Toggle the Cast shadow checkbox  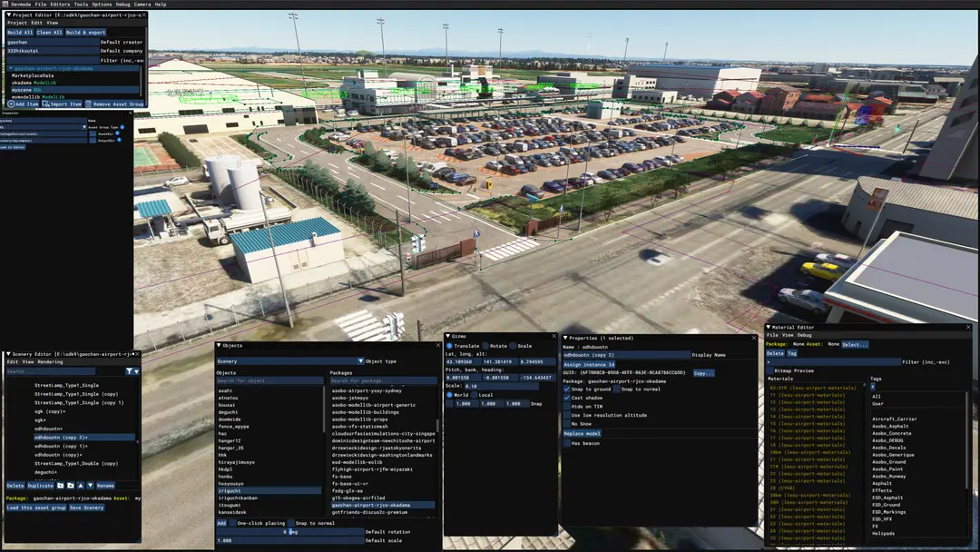(567, 398)
